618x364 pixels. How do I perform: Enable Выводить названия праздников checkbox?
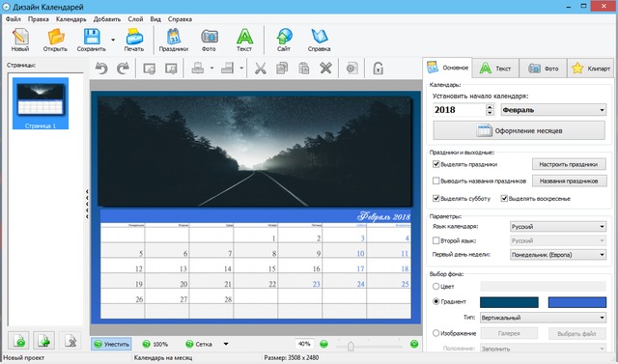pyautogui.click(x=435, y=181)
